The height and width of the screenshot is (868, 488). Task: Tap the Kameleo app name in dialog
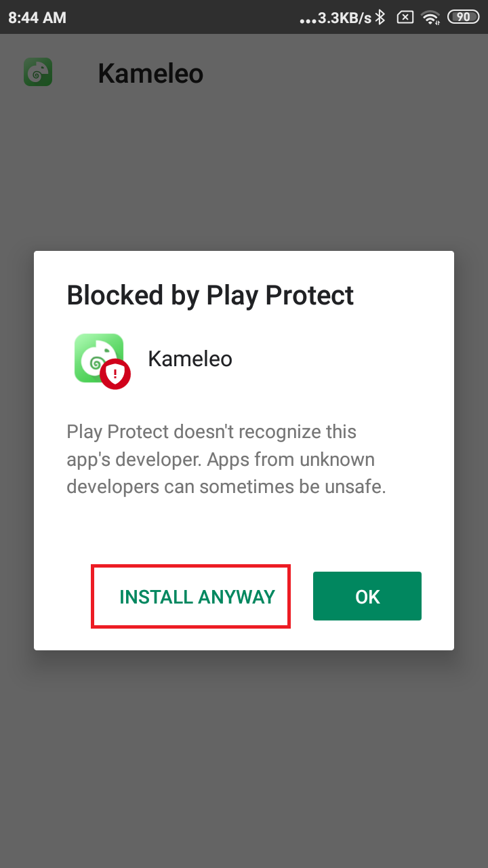click(x=190, y=359)
